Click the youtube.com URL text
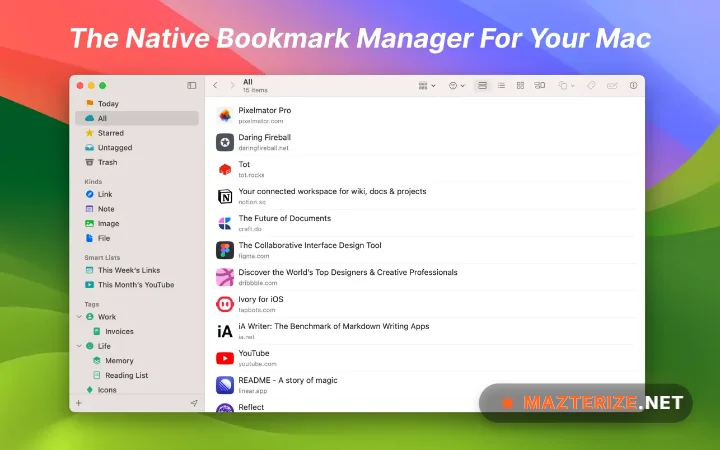 click(x=257, y=364)
